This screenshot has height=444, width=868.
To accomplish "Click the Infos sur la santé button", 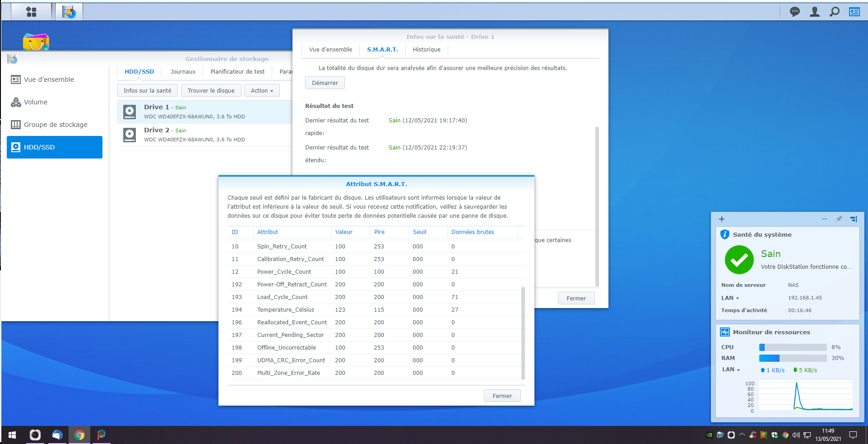I will (147, 90).
